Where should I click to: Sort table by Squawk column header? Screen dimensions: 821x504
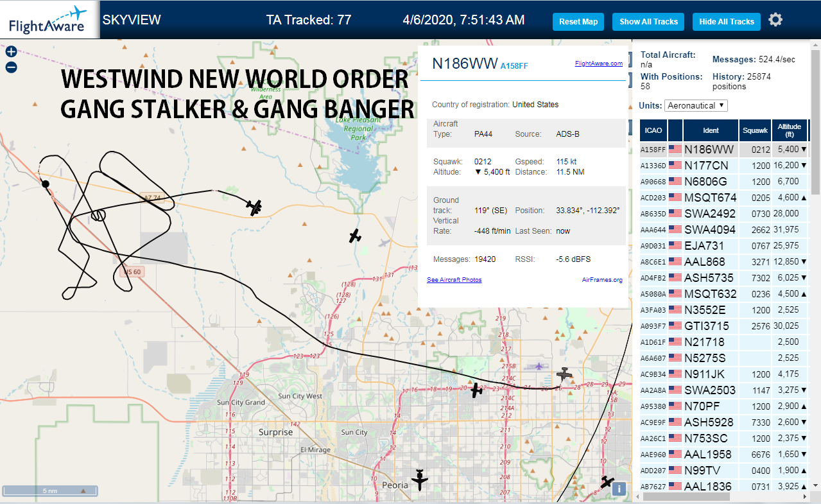(755, 130)
